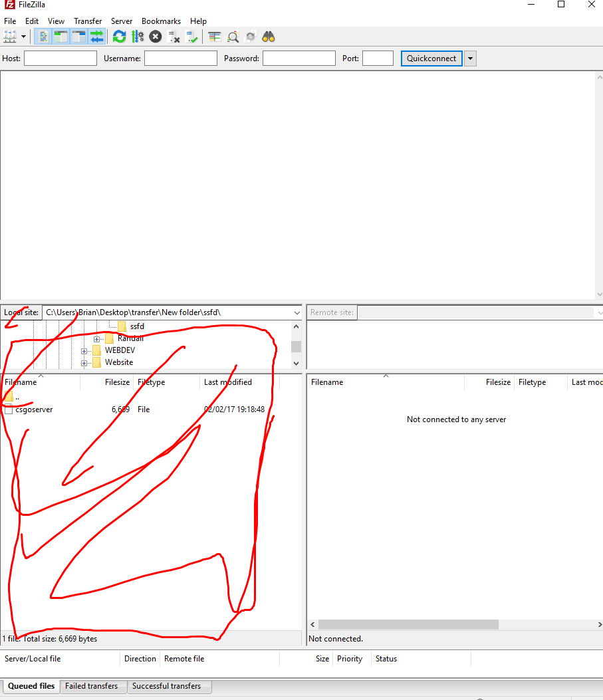Toggle transfer queue display
Image resolution: width=603 pixels, height=700 pixels.
pos(97,37)
